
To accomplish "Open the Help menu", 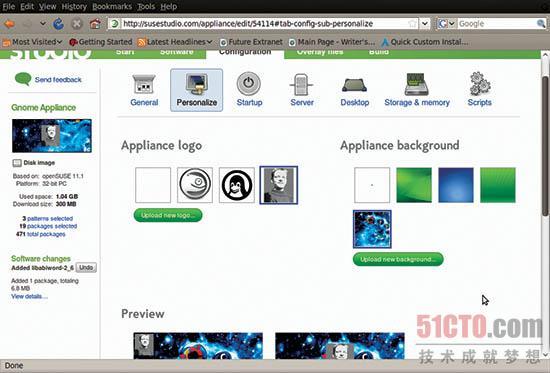I will coord(169,7).
